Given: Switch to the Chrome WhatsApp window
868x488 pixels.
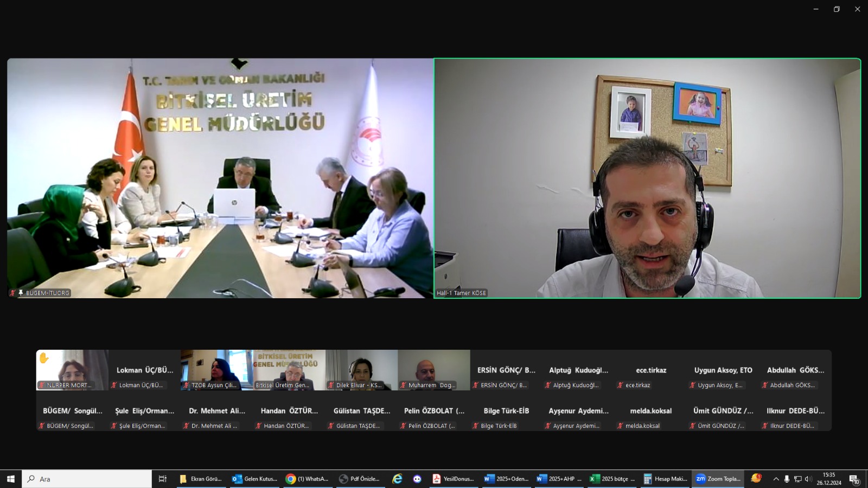Looking at the screenshot, I should [x=308, y=479].
